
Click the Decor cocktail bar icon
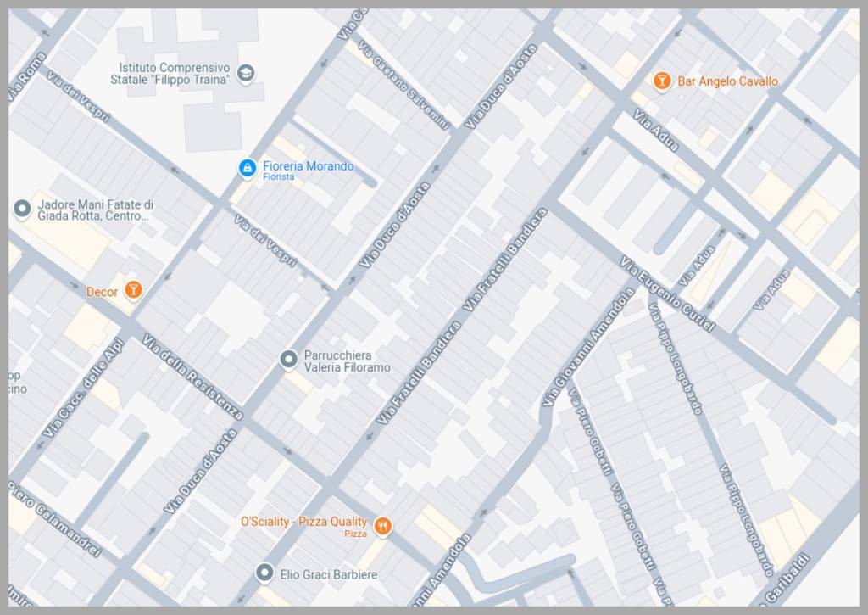133,289
